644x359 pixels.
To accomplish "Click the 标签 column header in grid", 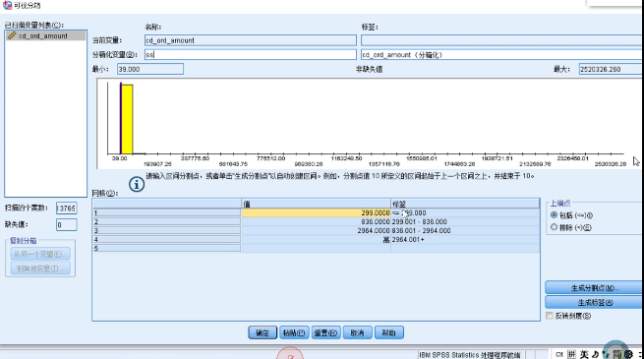I will (x=465, y=204).
